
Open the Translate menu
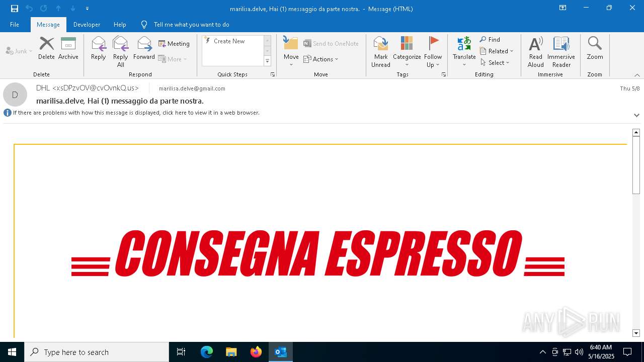(x=464, y=52)
